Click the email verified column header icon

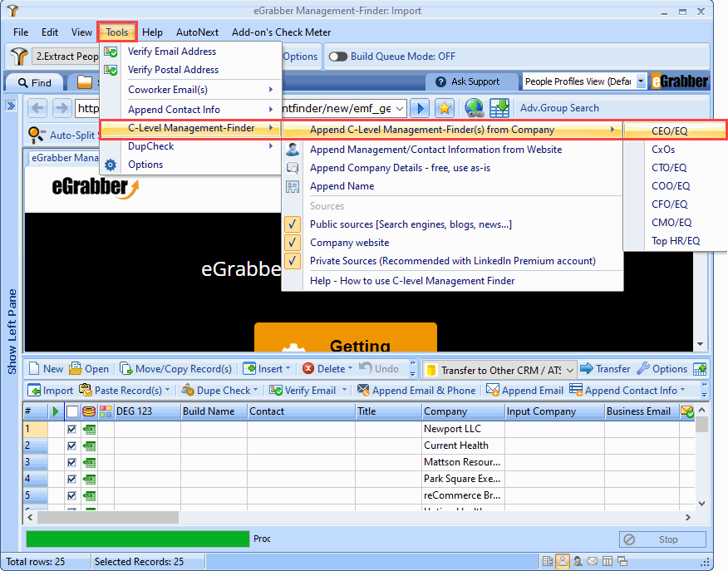pyautogui.click(x=686, y=411)
